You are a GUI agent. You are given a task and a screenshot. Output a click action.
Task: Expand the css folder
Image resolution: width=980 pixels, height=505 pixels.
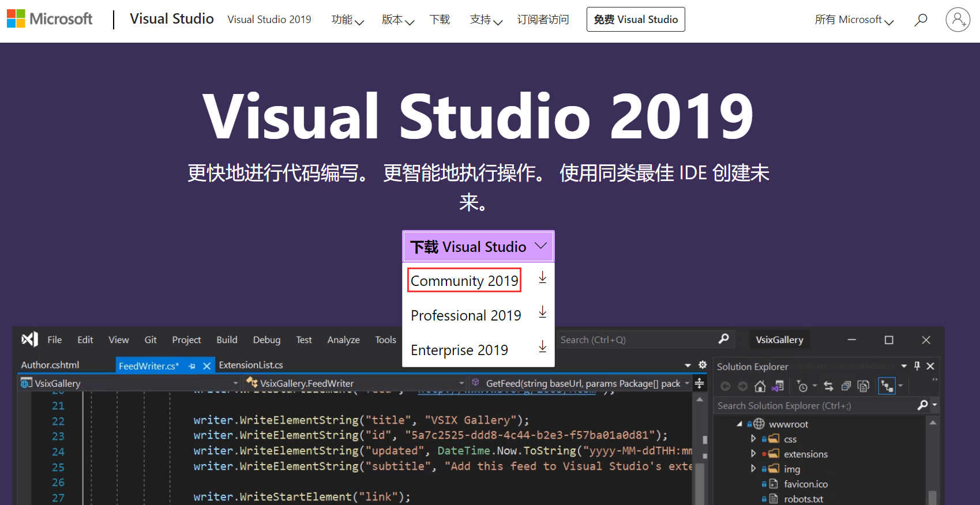[x=753, y=439]
